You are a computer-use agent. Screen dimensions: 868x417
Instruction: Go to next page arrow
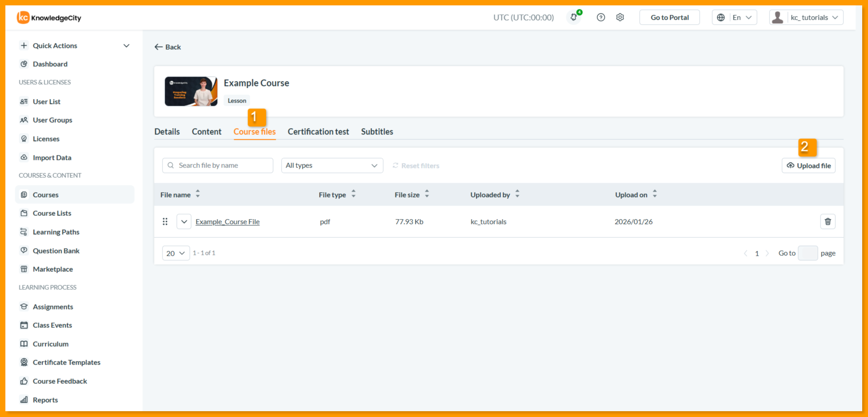[767, 253]
